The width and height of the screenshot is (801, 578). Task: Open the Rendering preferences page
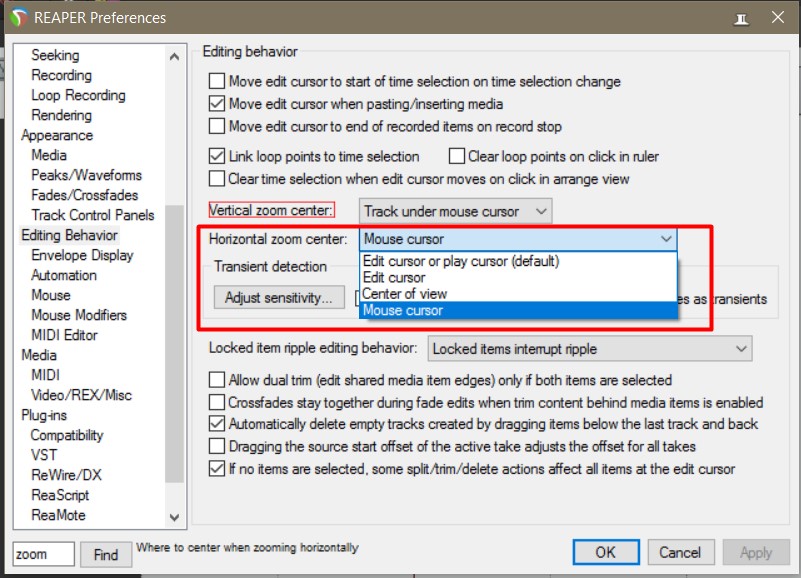point(61,115)
